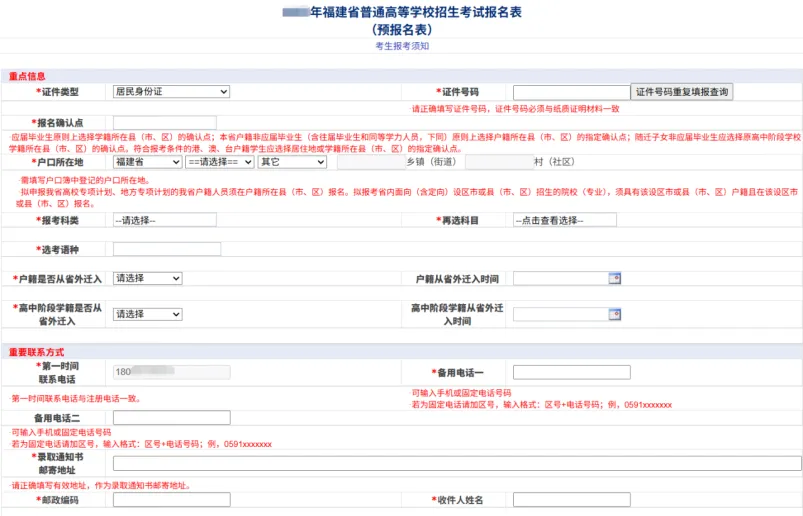Open the 户籍是否从省外迁入 dropdown
Screen dimensions: 803x516
(x=147, y=278)
